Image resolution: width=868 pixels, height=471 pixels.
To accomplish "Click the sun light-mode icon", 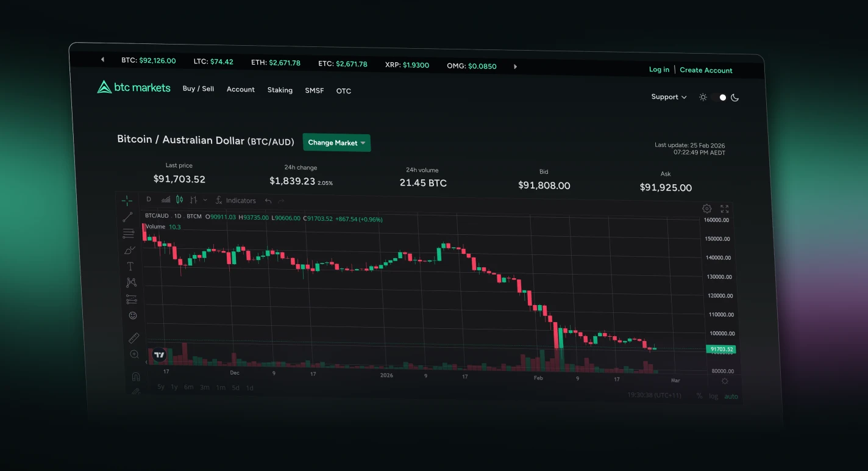I will pos(703,97).
